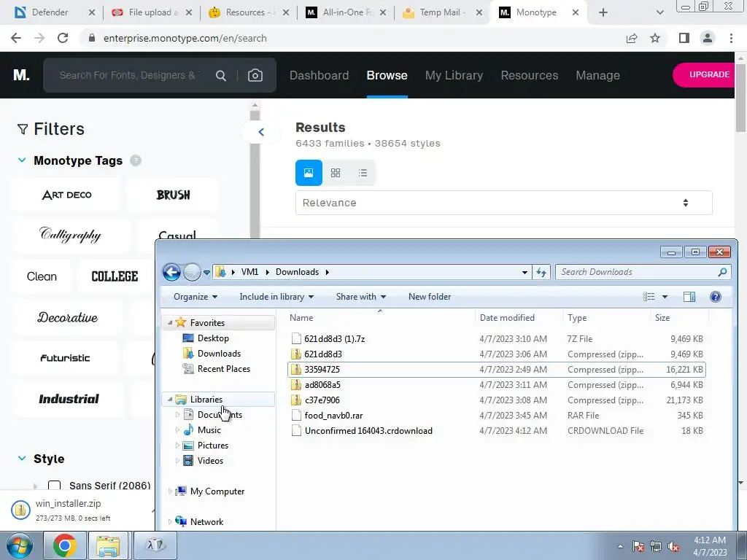747x560 pixels.
Task: Refresh the Downloads folder in Explorer
Action: [541, 272]
